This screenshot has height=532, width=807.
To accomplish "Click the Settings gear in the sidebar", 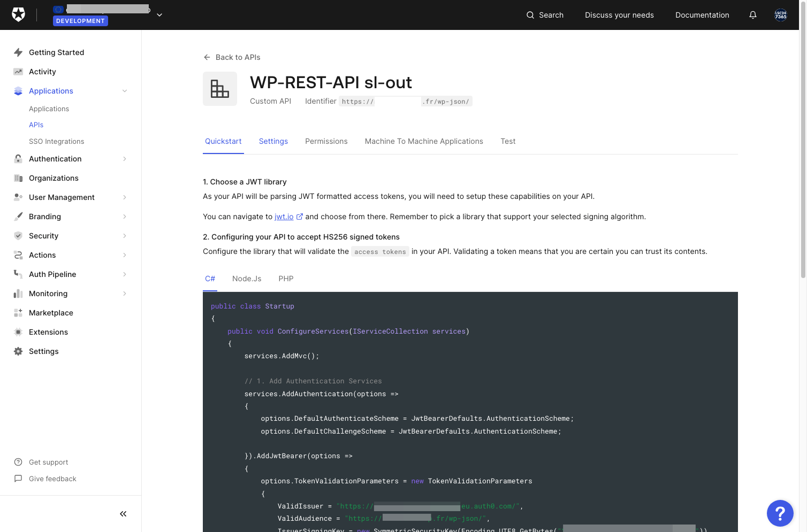I will [18, 351].
